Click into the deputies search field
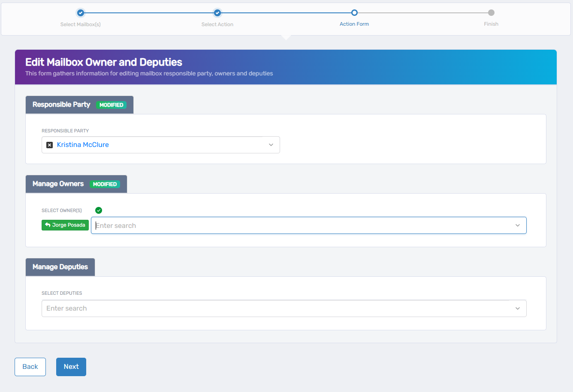This screenshot has height=392, width=573. pos(274,308)
